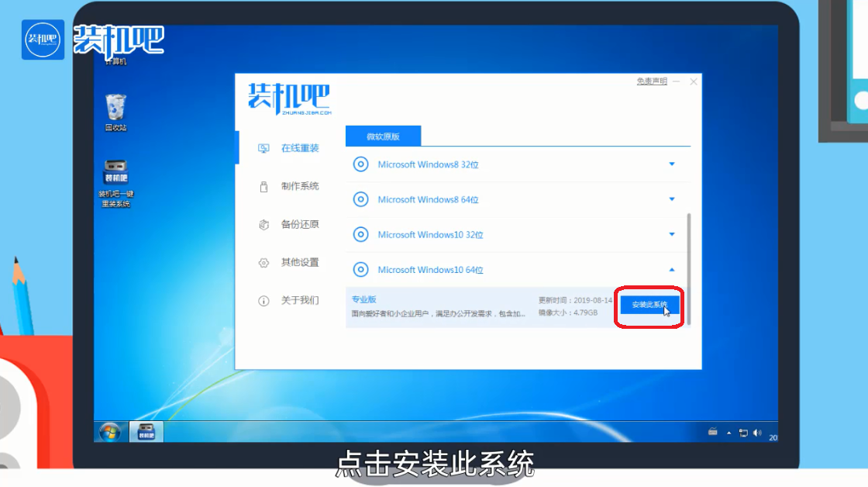
Task: Click the 关于我们 info icon
Action: point(263,301)
